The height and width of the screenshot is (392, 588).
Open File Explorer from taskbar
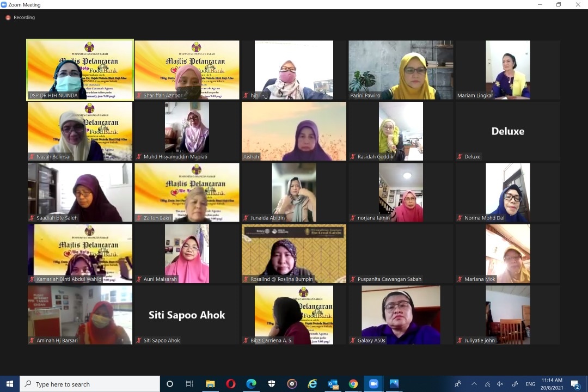coord(210,384)
